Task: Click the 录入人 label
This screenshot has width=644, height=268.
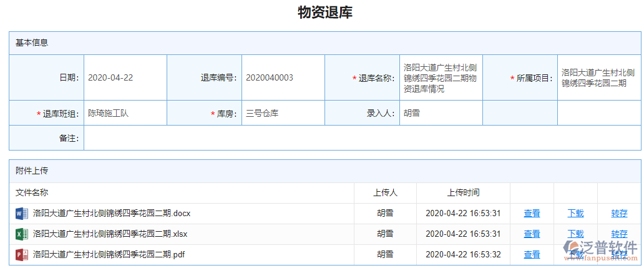Action: click(380, 114)
